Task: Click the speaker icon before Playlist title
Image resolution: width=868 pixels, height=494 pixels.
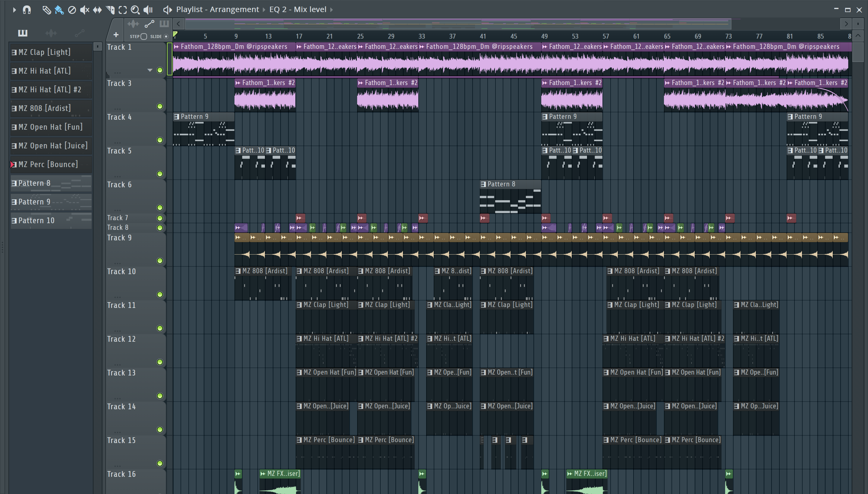Action: (167, 10)
